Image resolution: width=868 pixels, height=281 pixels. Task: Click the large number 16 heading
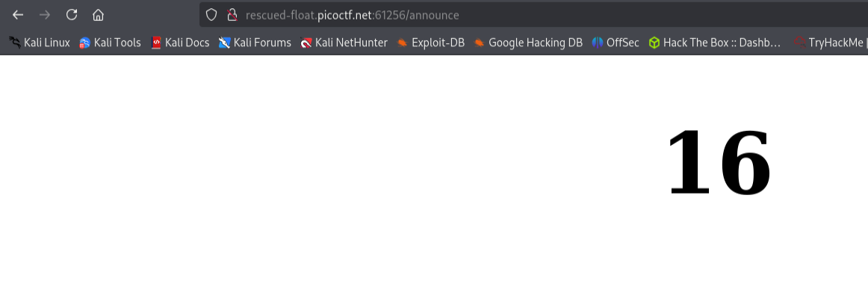(x=719, y=162)
